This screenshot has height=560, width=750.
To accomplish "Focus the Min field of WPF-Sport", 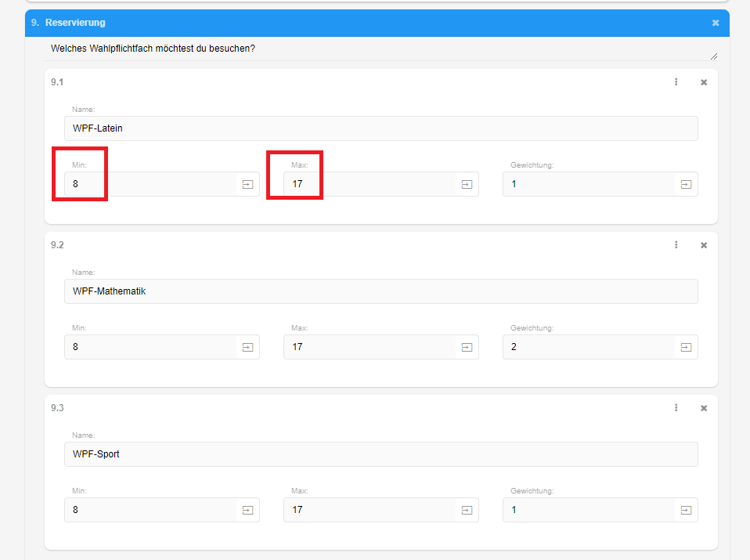I will (x=150, y=510).
